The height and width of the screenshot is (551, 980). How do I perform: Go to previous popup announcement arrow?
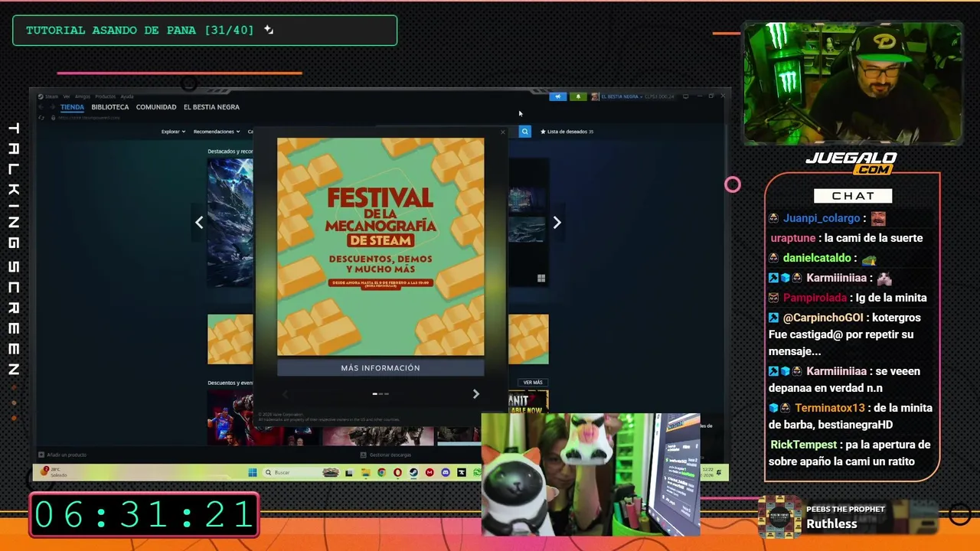pos(285,393)
